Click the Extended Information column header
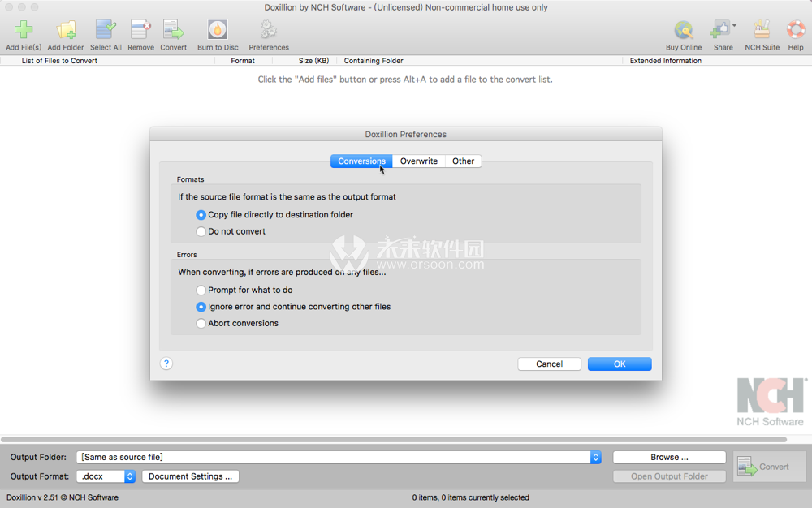812x508 pixels. tap(666, 61)
